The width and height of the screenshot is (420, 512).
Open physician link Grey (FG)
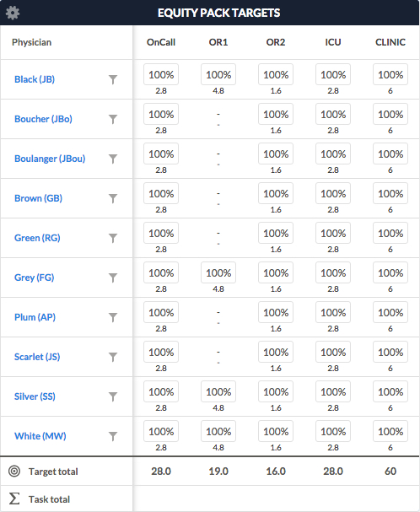click(x=35, y=278)
